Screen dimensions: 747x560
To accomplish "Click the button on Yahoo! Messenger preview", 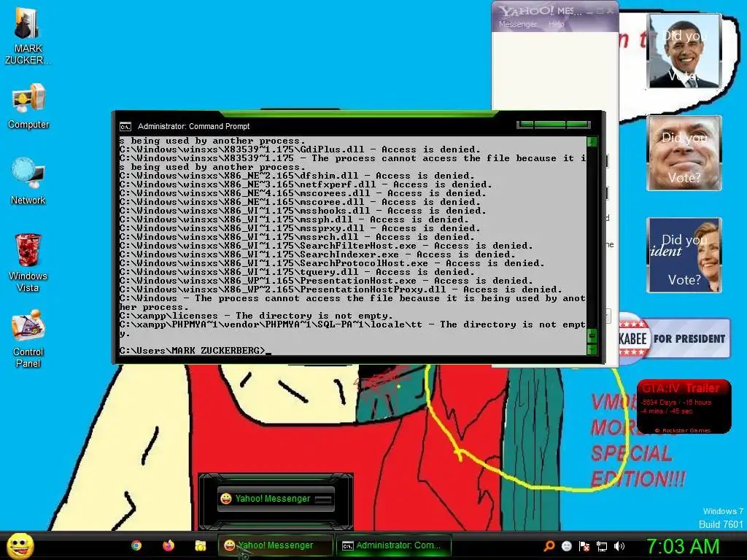I will 323,499.
